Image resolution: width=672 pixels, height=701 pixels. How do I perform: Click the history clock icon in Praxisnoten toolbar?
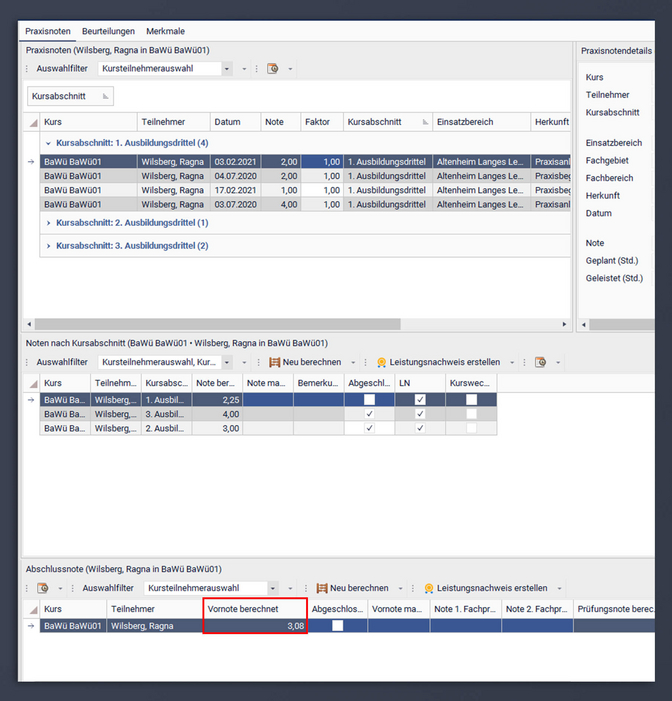point(272,69)
